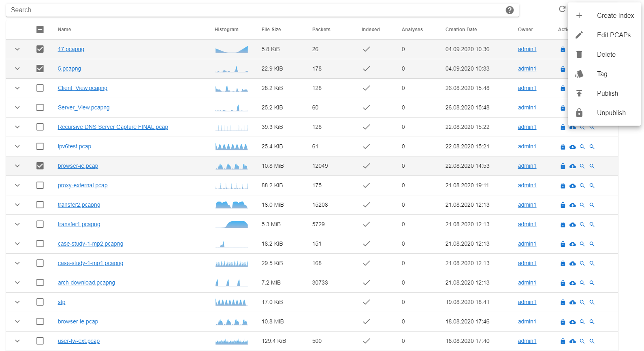The width and height of the screenshot is (644, 351).
Task: Check the ipv6test.pcap checkbox
Action: coord(40,146)
